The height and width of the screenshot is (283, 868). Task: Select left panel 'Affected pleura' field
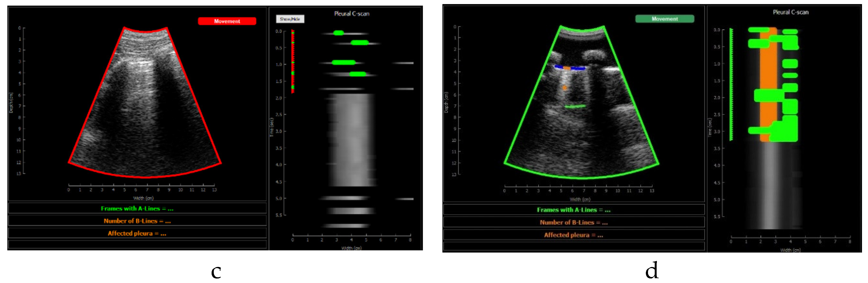pyautogui.click(x=137, y=234)
